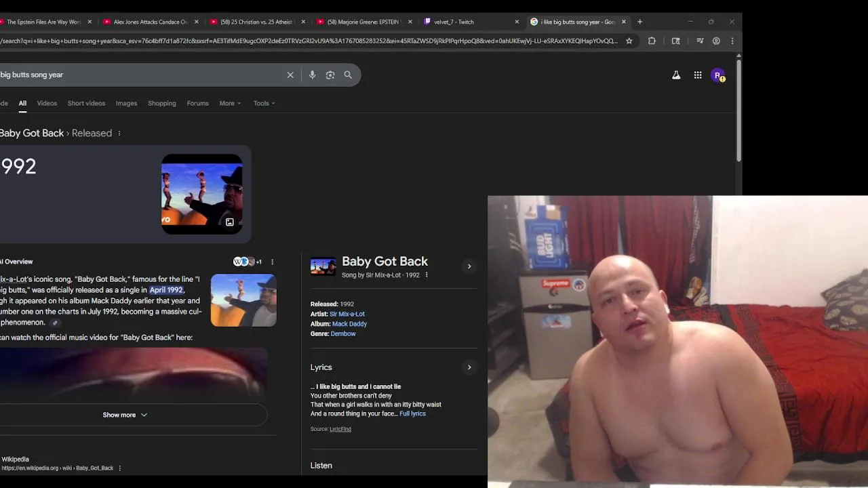View AI Overview source icons +1

click(248, 262)
